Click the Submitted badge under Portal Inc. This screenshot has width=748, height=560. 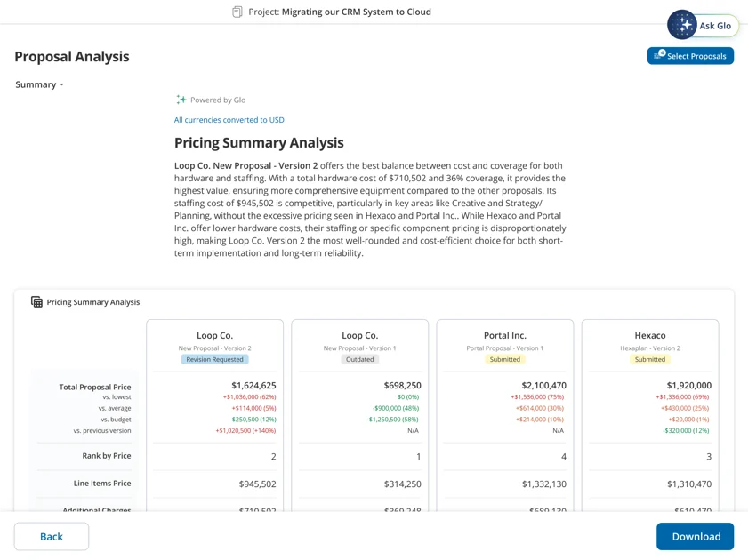click(504, 359)
